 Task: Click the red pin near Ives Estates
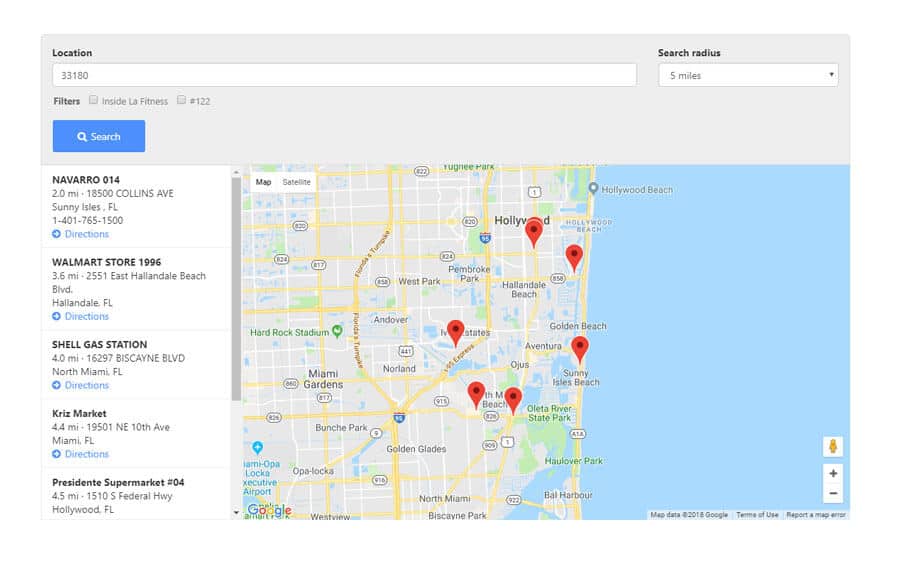click(x=455, y=331)
